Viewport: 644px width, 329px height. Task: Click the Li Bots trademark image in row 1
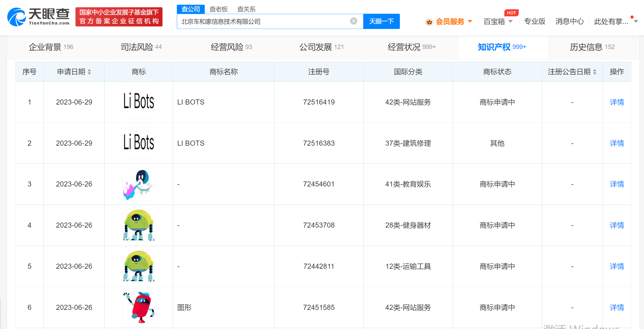tap(139, 102)
